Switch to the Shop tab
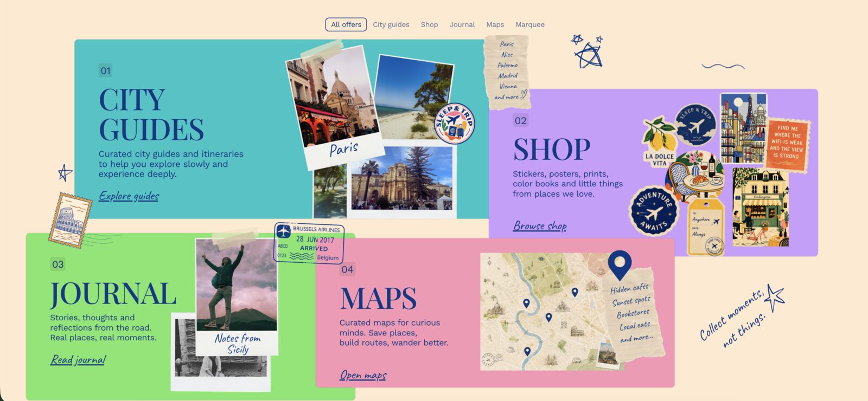Image resolution: width=868 pixels, height=401 pixels. pos(429,24)
